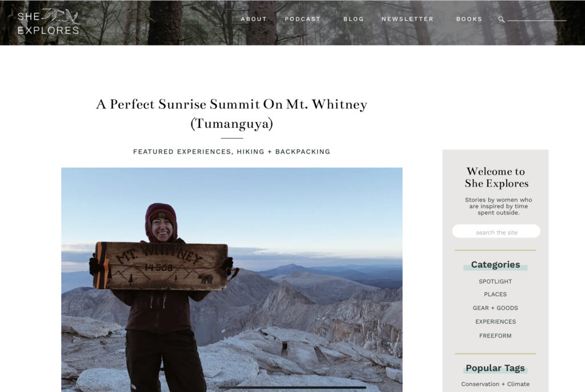Open the Conservation + Climate tag

click(x=495, y=384)
